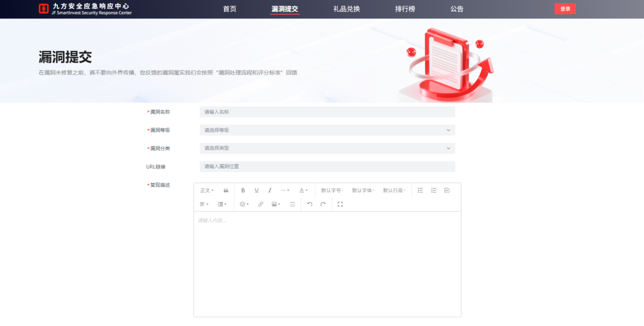Undo the last edit

tap(309, 204)
